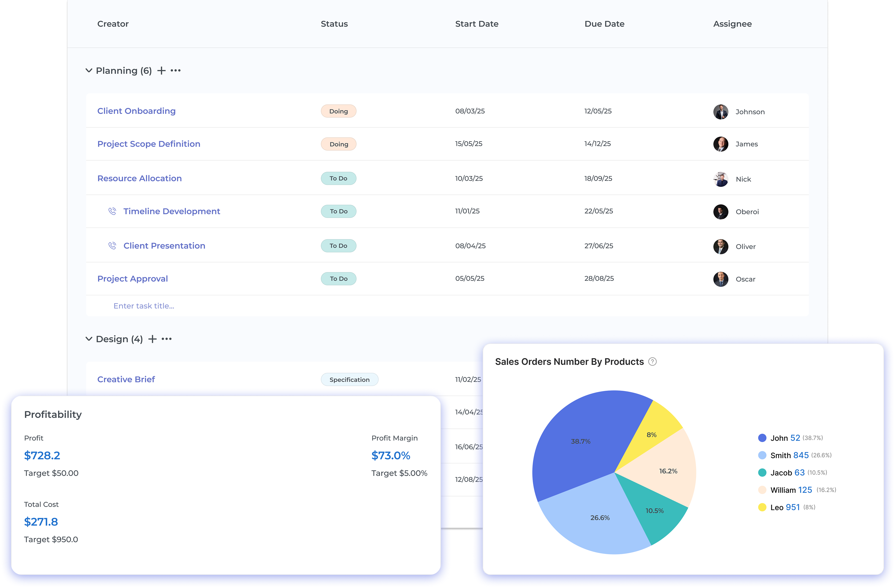Click the call icon beside Timeline Development
Viewport: 895px width, 588px height.
tap(112, 211)
